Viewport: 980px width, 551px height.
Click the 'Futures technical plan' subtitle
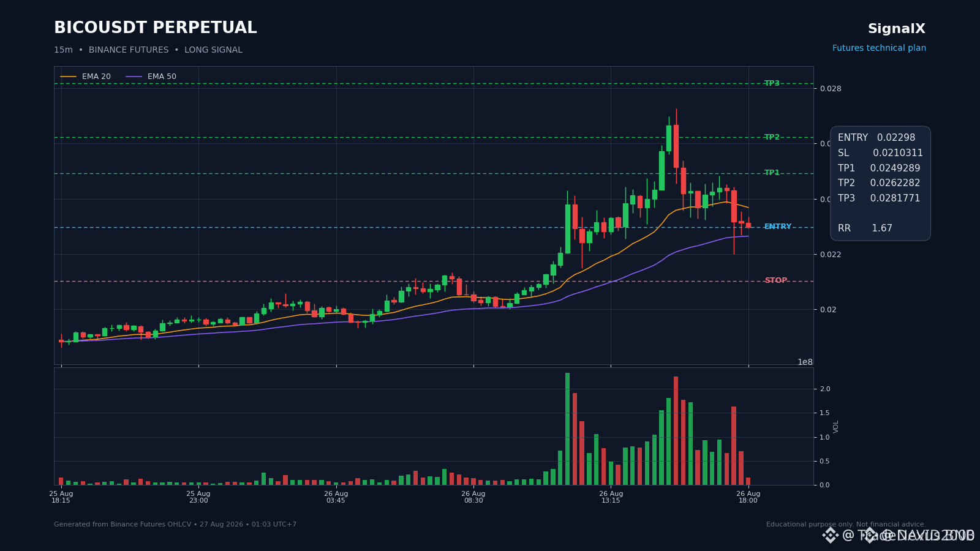coord(879,48)
